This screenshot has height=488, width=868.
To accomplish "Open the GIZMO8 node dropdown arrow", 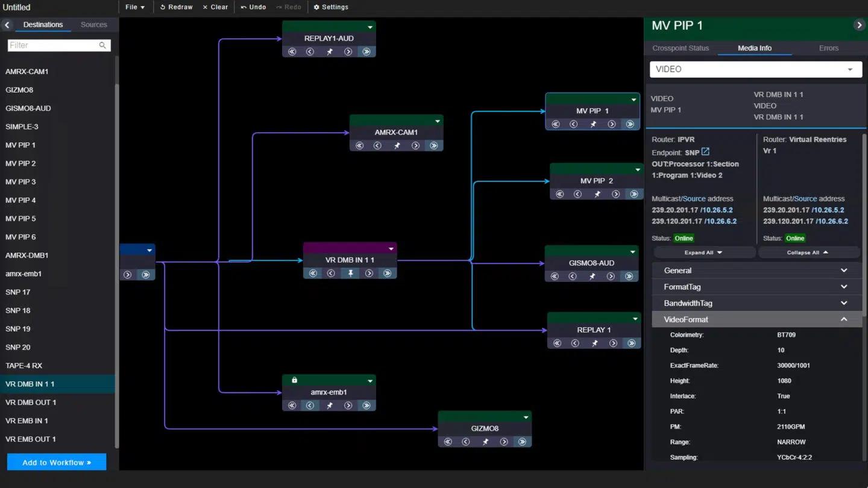I will [526, 418].
